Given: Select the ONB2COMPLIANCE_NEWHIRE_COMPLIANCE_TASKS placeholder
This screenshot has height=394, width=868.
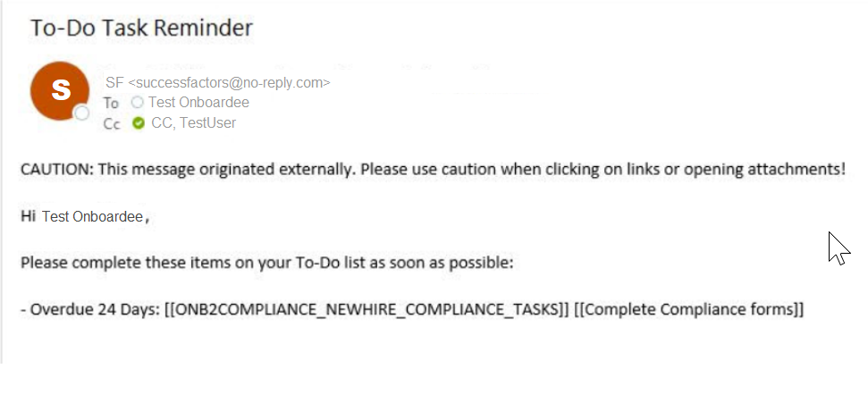Looking at the screenshot, I should tap(367, 309).
